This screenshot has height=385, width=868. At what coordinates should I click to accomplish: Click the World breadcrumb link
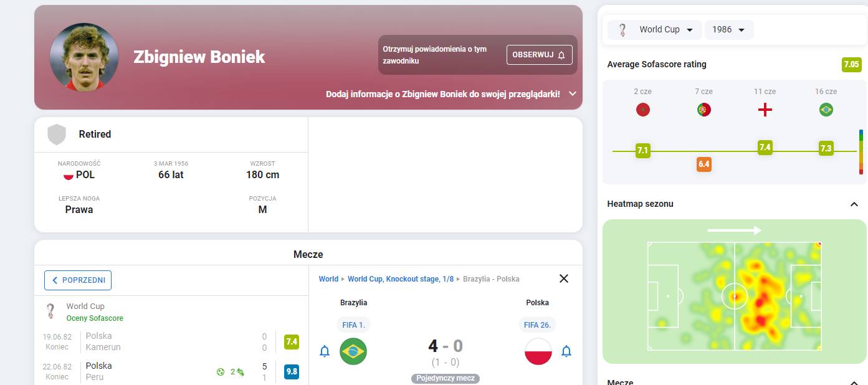(328, 279)
